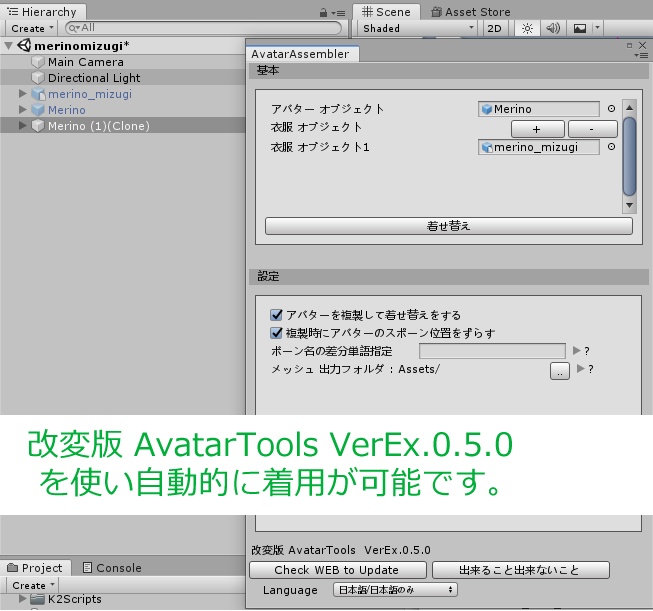This screenshot has height=611, width=653.
Task: Click the 設定 section header
Action: 449,277
